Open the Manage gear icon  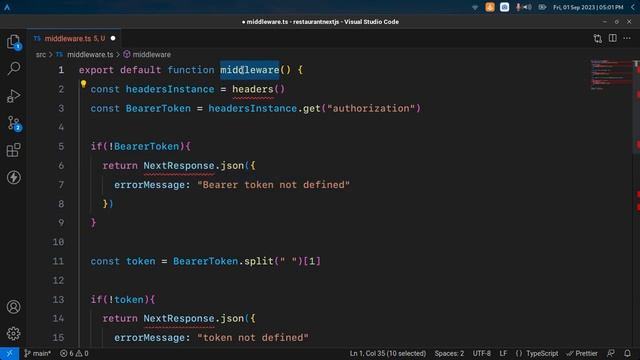pyautogui.click(x=13, y=333)
